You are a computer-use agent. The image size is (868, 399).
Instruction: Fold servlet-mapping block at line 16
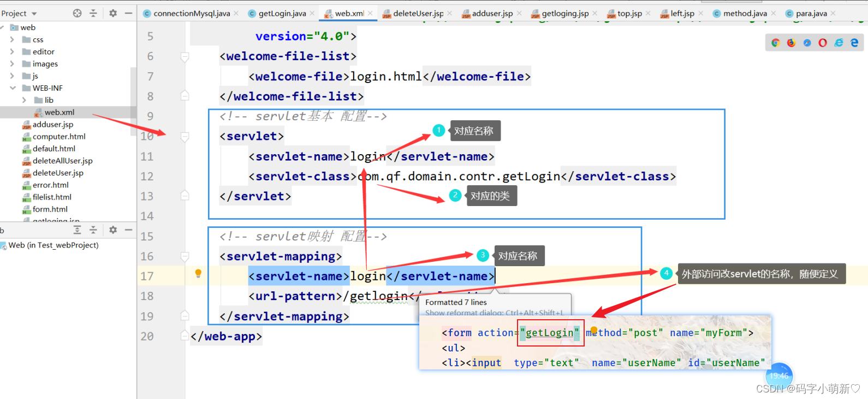coord(185,256)
